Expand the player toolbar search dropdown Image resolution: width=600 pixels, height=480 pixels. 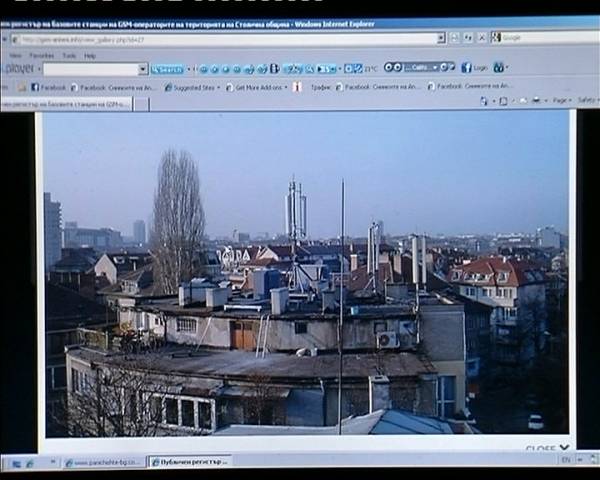(x=143, y=69)
